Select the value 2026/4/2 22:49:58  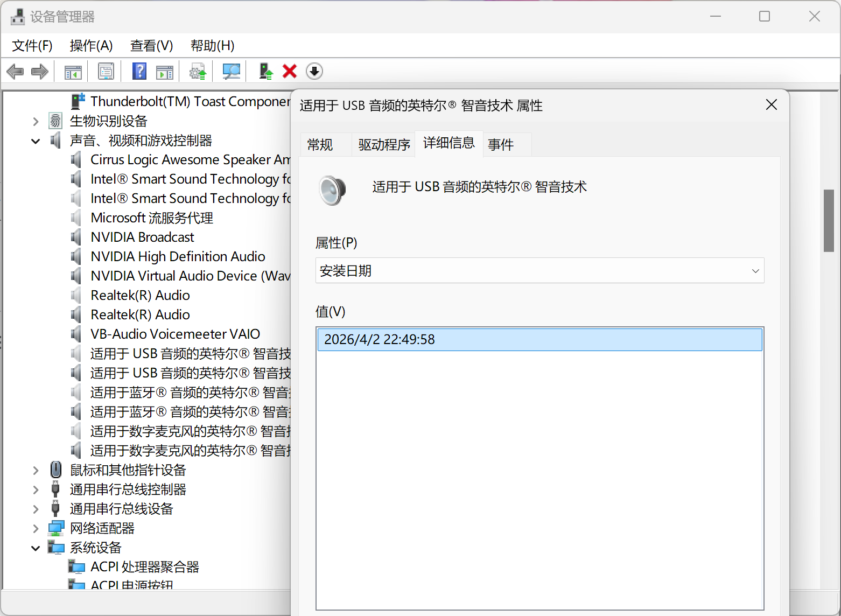coord(539,339)
